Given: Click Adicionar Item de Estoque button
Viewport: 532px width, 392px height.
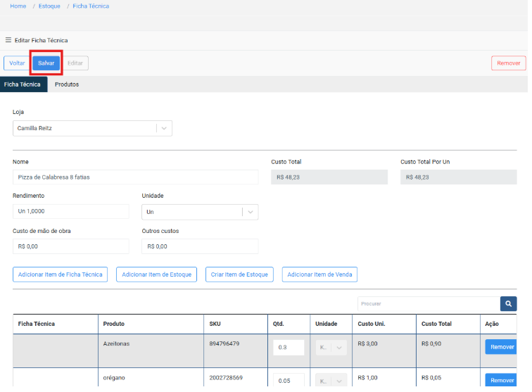Looking at the screenshot, I should point(156,274).
